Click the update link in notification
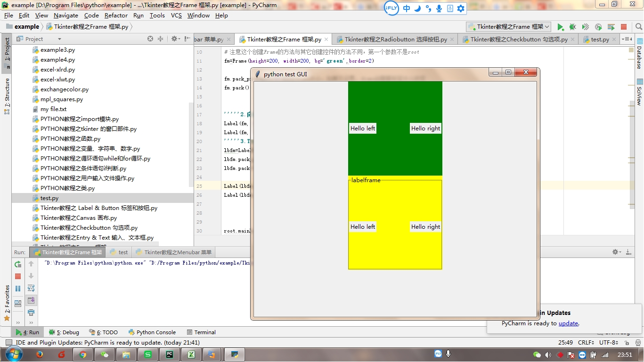 point(568,323)
